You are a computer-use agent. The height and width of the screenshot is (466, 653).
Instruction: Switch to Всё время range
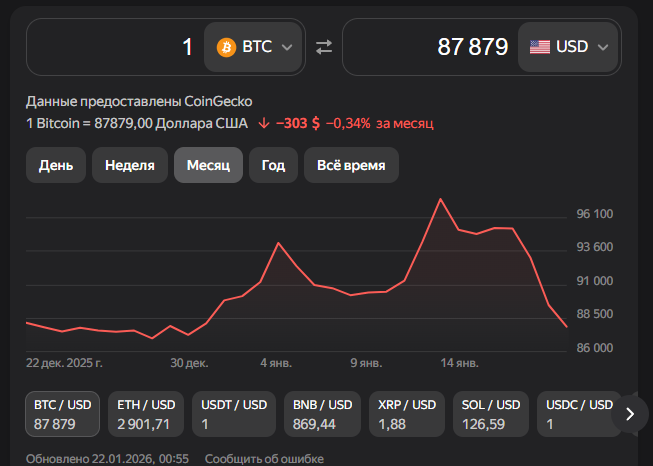[x=351, y=165]
